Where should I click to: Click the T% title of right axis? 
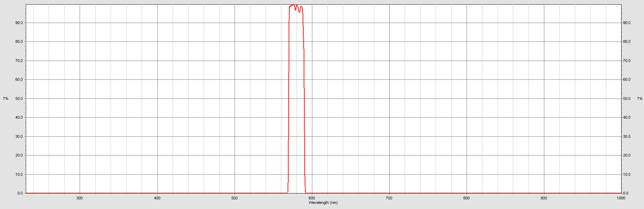coord(640,99)
